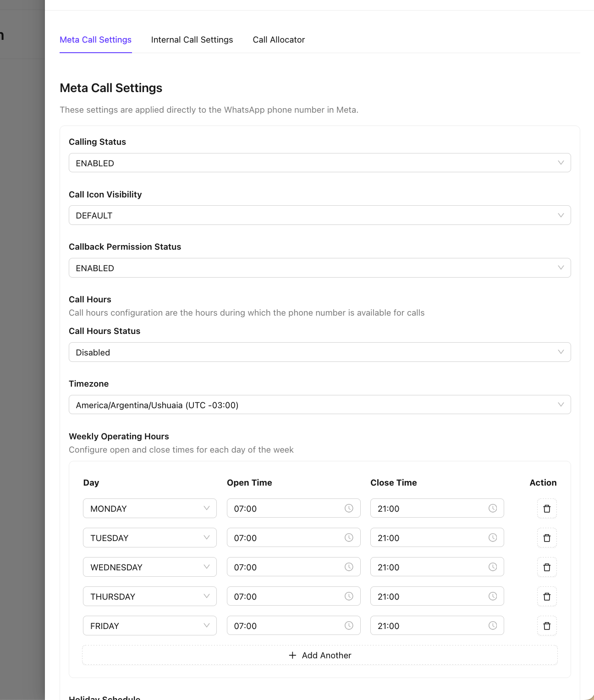Open the WEDNESDAY day dropdown
Viewport: 594px width, 700px height.
pyautogui.click(x=150, y=567)
